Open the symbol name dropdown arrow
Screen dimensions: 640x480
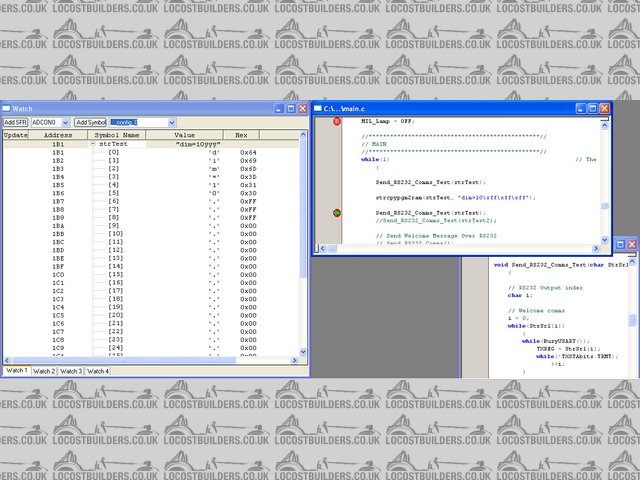click(172, 122)
